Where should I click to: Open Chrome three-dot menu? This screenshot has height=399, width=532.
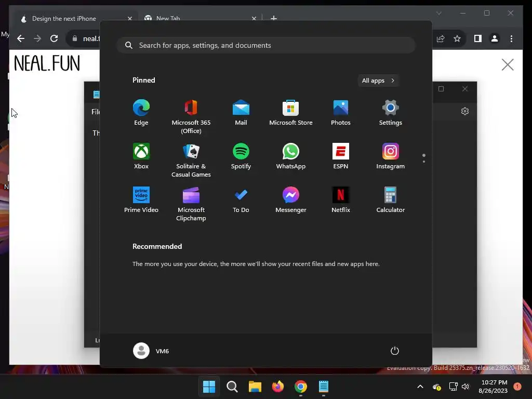pyautogui.click(x=511, y=38)
